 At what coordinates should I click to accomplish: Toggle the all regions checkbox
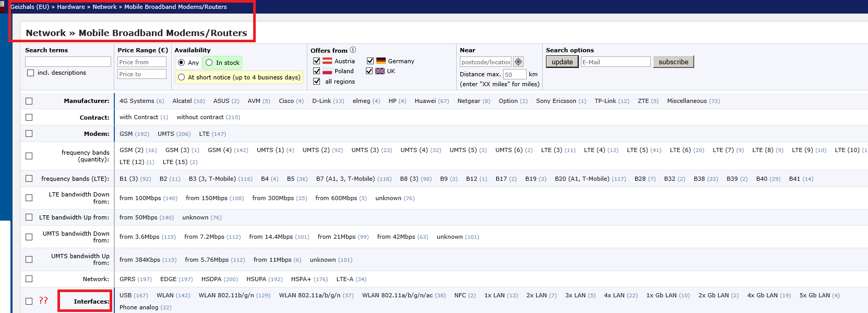pyautogui.click(x=316, y=81)
